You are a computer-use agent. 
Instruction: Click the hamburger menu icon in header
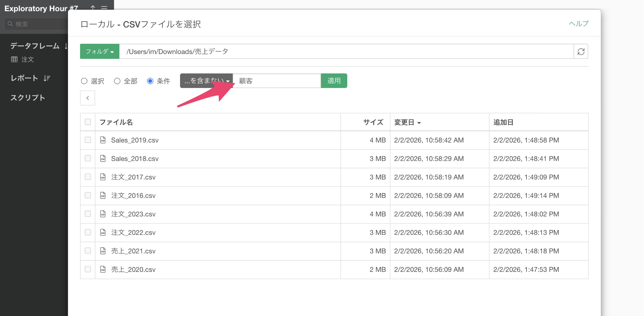(x=104, y=8)
